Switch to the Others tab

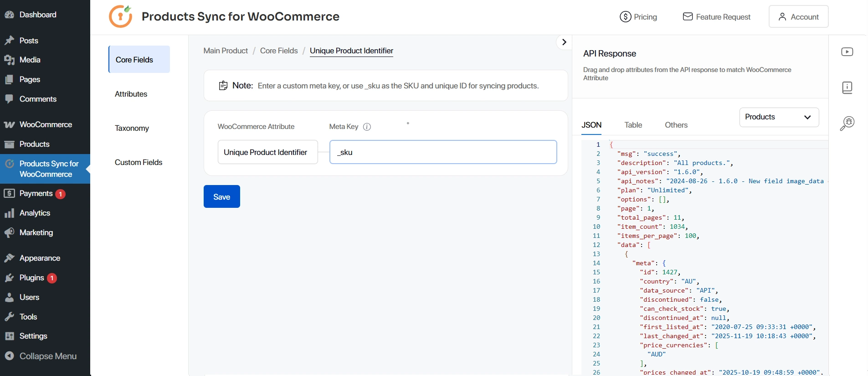click(676, 125)
